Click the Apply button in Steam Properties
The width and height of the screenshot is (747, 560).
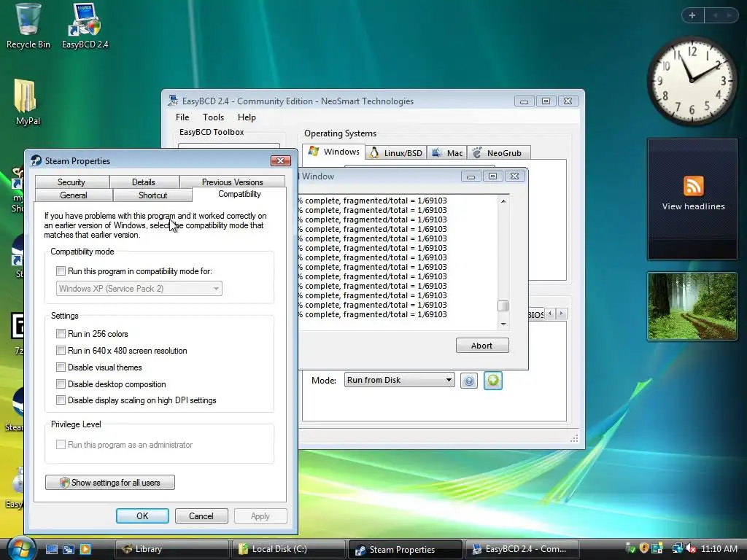[x=260, y=516]
